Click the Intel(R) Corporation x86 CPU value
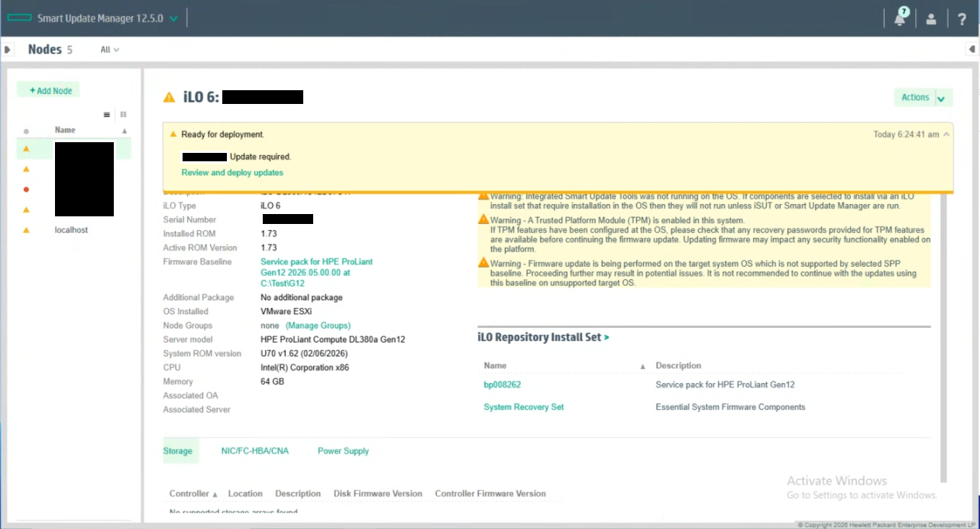The width and height of the screenshot is (980, 529). click(x=305, y=368)
